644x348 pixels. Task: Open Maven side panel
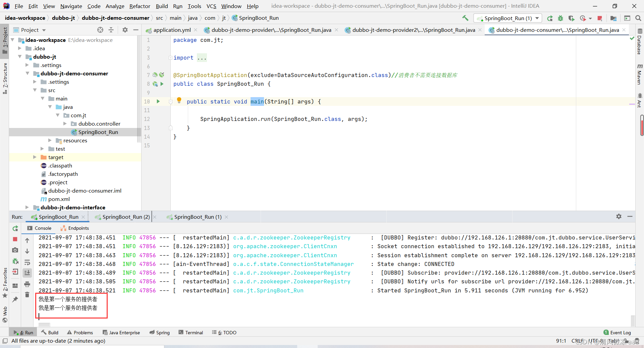tap(640, 74)
